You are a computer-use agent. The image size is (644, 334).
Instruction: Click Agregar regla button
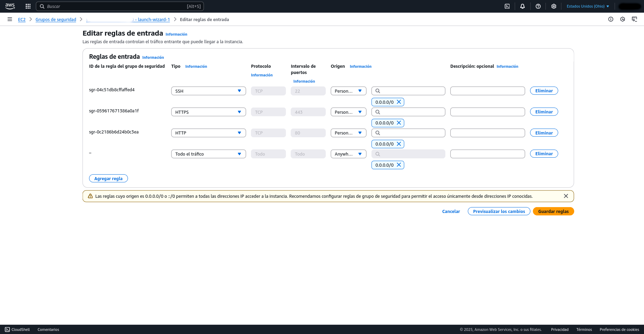(109, 178)
